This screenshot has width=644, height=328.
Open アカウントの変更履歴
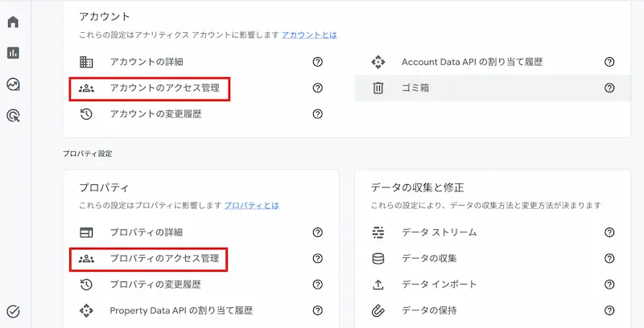(x=155, y=114)
